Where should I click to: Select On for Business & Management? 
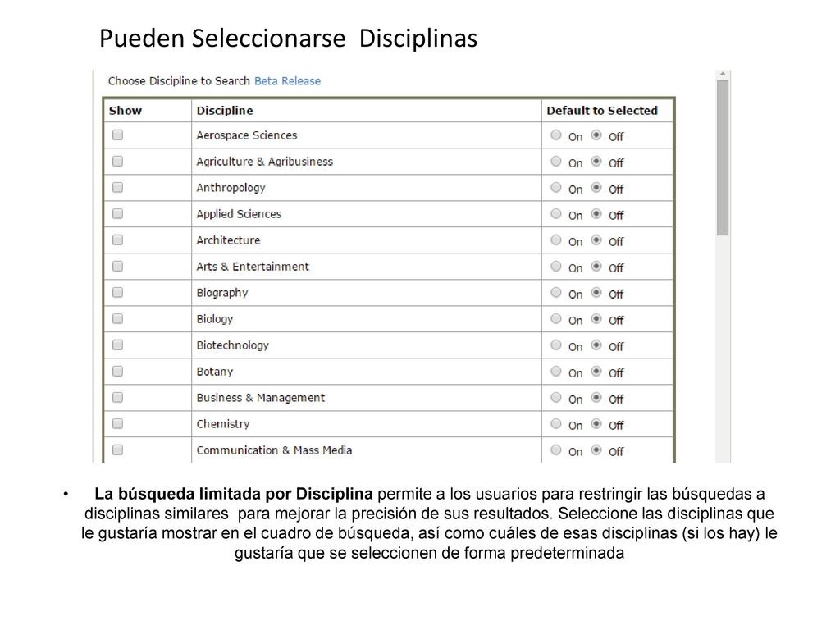tap(556, 398)
